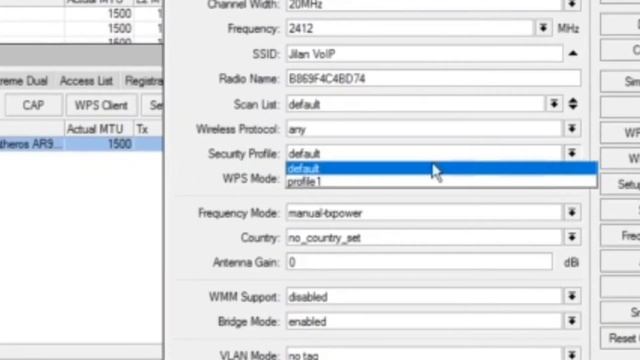Click Frequency Mode field manual-txpower

[x=424, y=213]
